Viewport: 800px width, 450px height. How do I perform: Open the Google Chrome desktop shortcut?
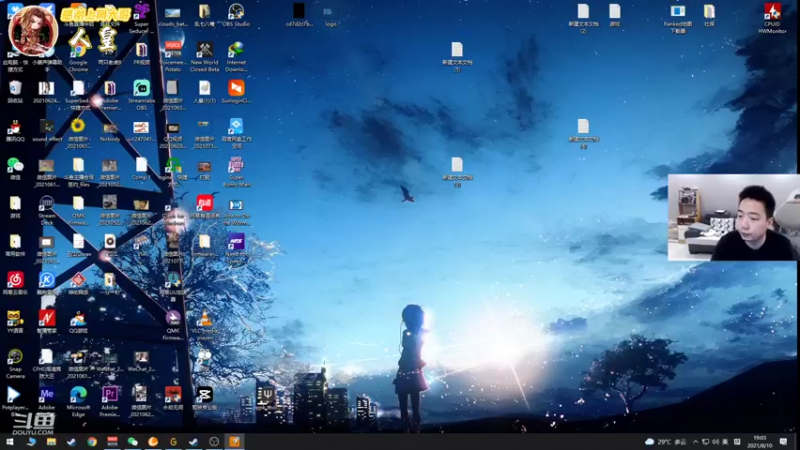(x=78, y=56)
